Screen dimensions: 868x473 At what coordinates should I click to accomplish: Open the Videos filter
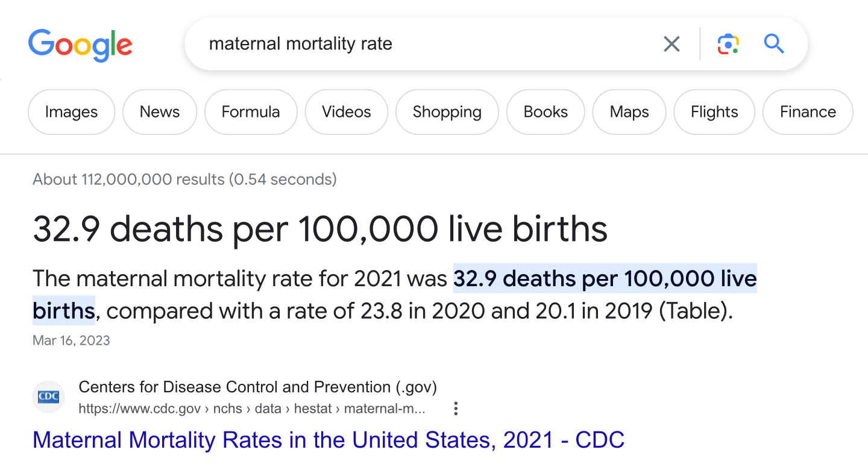click(347, 112)
